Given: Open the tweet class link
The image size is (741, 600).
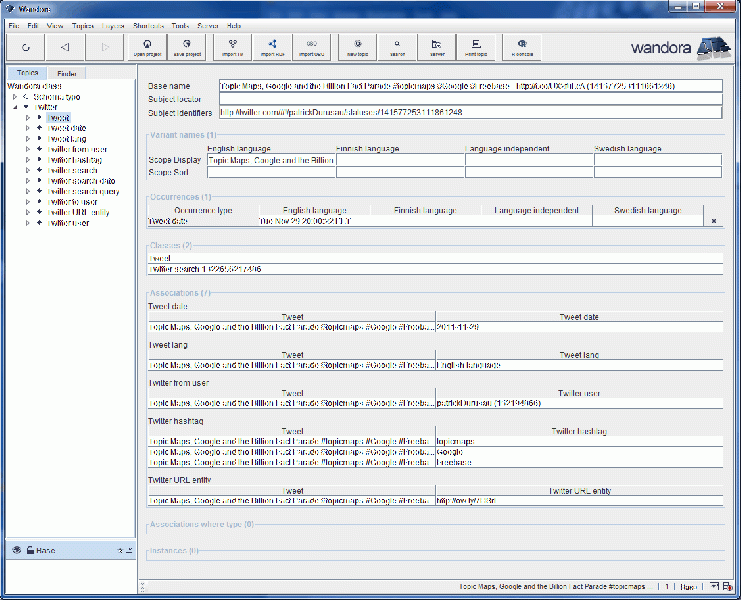Looking at the screenshot, I should [160, 258].
